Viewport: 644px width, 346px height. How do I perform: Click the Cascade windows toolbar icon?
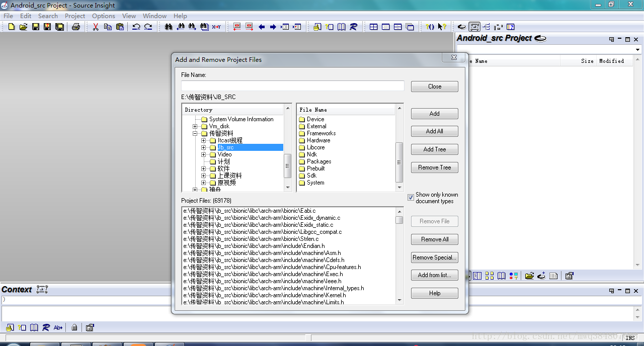410,27
